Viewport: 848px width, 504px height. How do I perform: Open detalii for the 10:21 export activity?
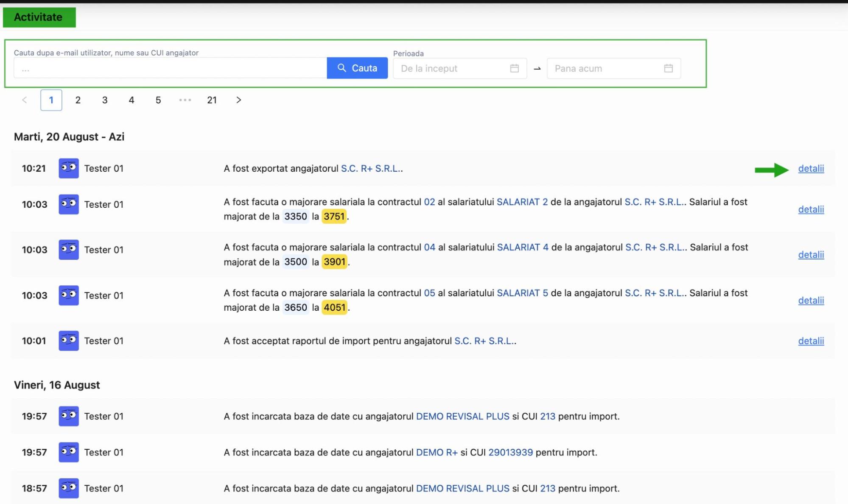[811, 168]
